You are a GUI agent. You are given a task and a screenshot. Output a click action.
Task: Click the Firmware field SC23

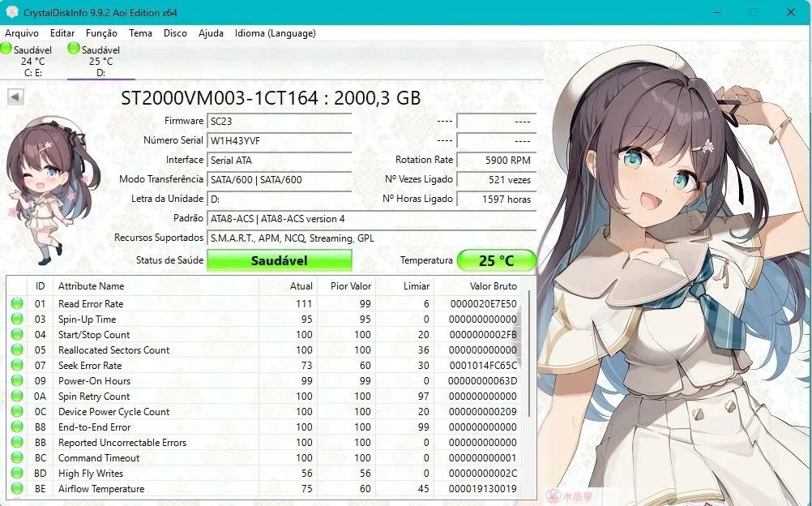(x=279, y=122)
